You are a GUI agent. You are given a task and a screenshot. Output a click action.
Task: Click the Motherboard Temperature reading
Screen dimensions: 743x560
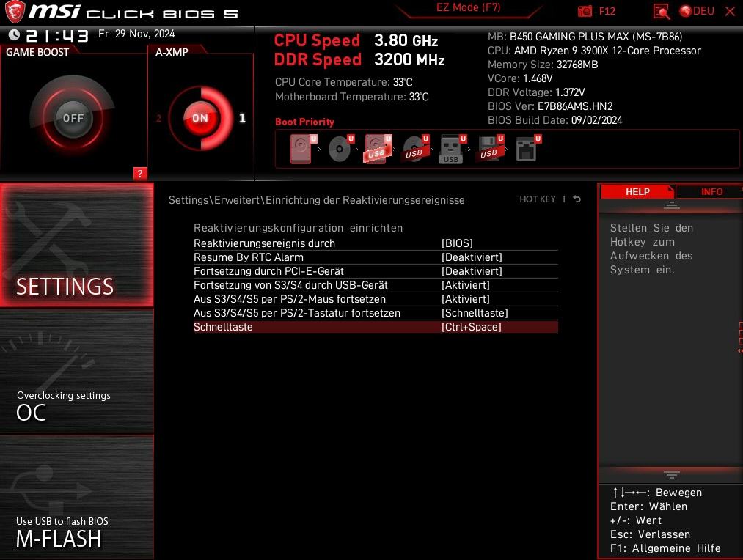[351, 97]
